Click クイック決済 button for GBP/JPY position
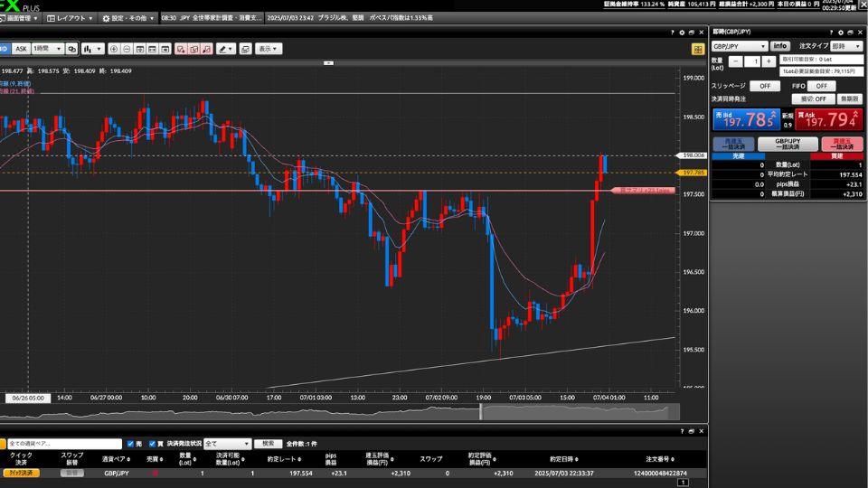 pyautogui.click(x=21, y=473)
